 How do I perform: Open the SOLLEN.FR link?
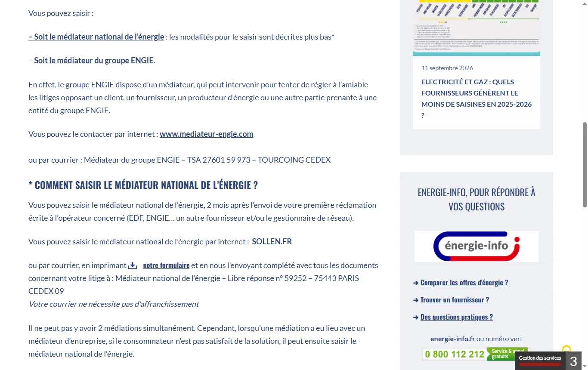tap(272, 241)
